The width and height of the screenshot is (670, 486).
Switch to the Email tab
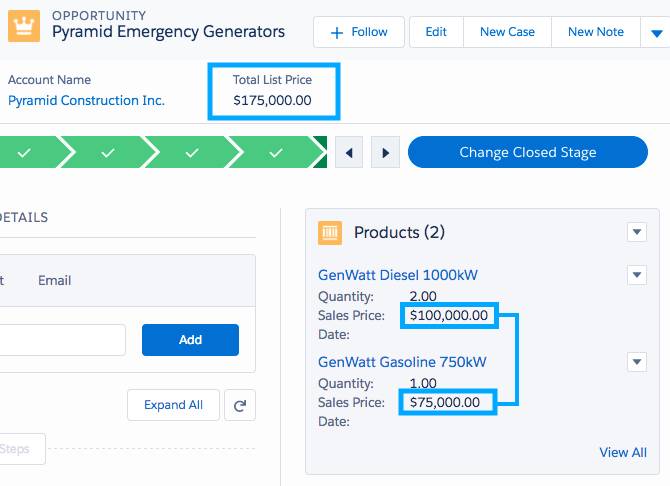coord(55,280)
